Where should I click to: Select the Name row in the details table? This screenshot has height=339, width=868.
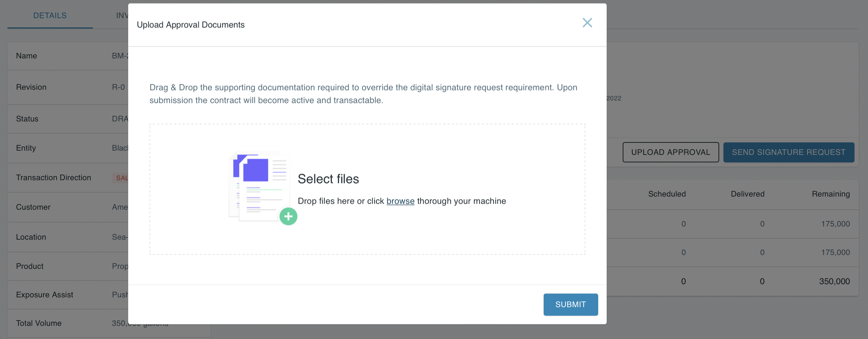tap(64, 56)
